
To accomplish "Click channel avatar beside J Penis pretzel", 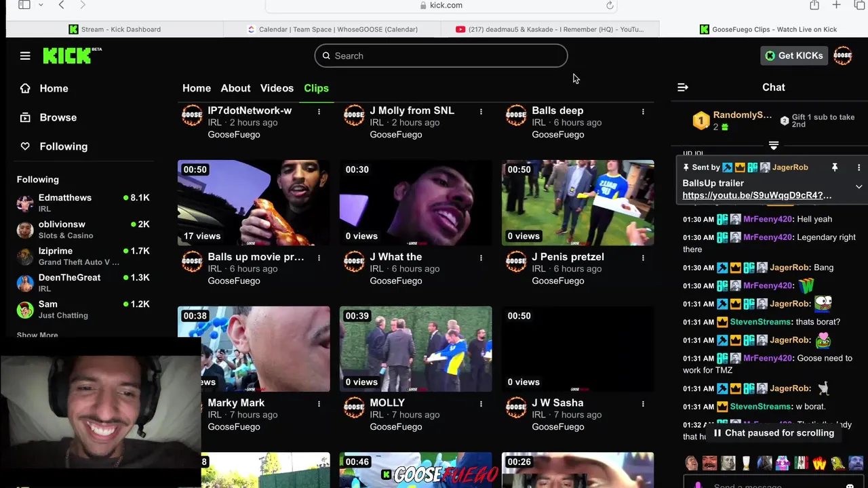I will pyautogui.click(x=516, y=261).
